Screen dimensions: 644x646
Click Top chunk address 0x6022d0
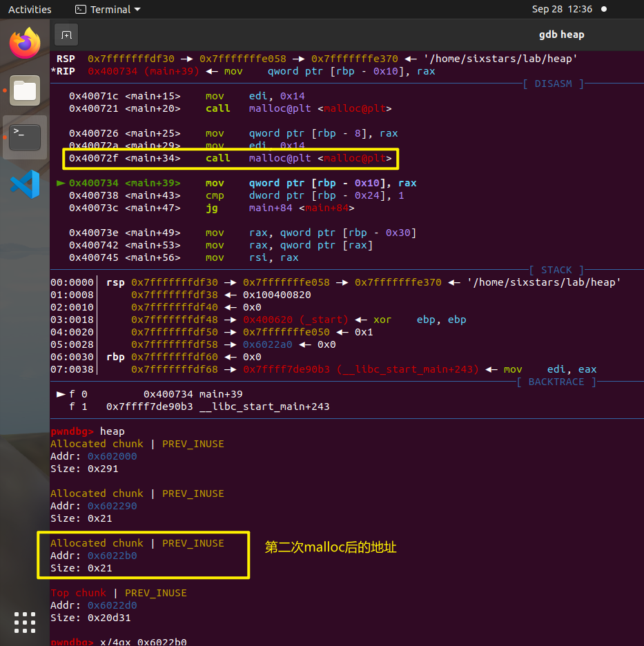(112, 605)
